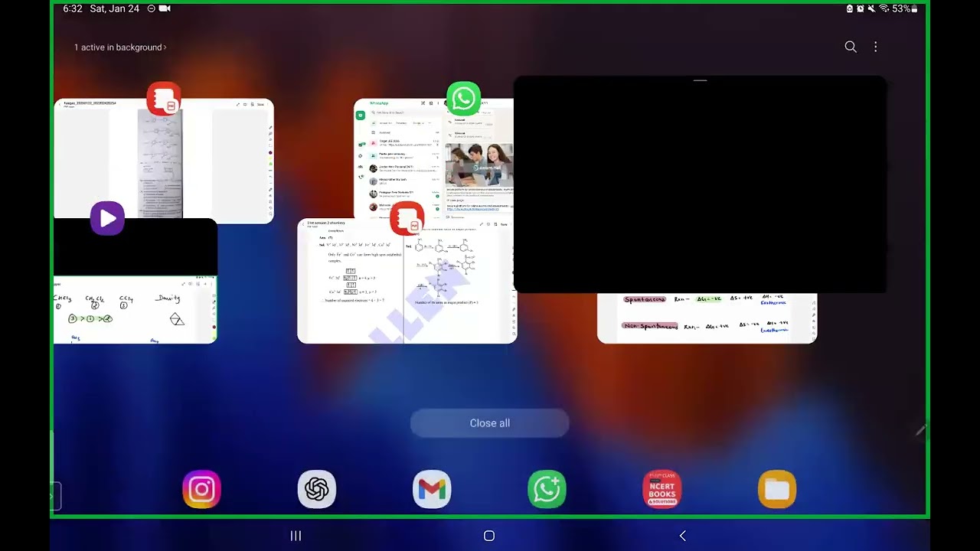Image resolution: width=980 pixels, height=551 pixels.
Task: Open Spontaneous reaction notes preview
Action: [x=707, y=318]
